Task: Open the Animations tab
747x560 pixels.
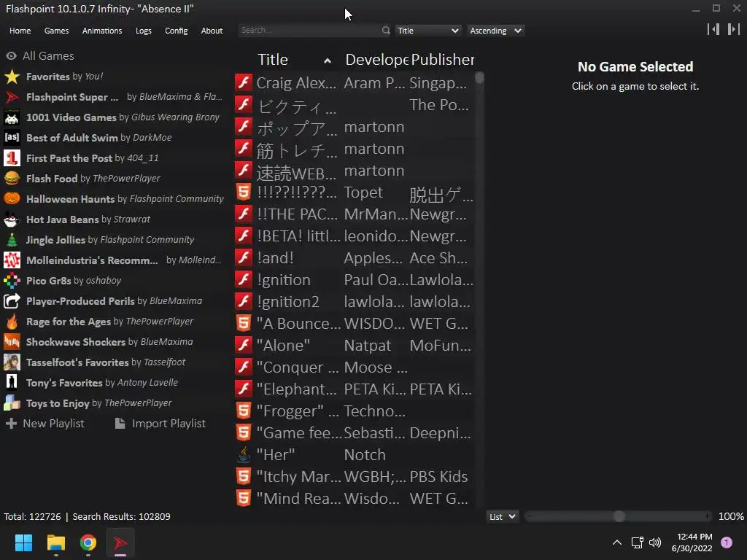Action: tap(102, 31)
